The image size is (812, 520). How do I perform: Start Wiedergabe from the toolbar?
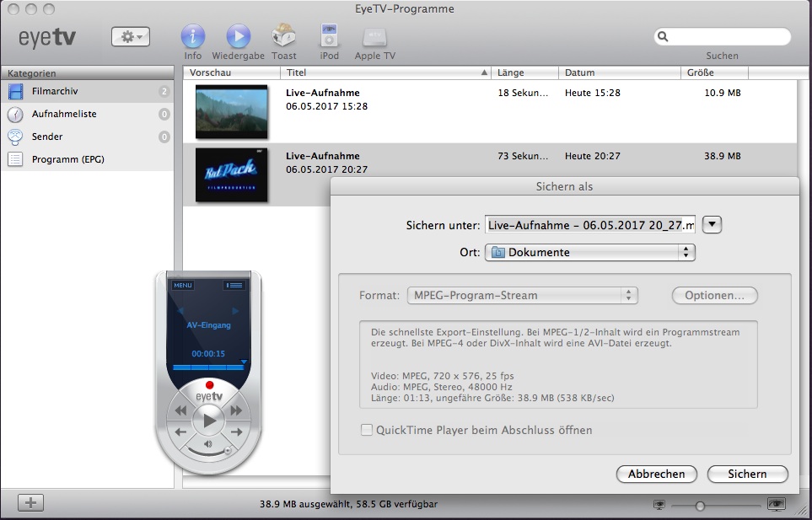click(x=239, y=37)
